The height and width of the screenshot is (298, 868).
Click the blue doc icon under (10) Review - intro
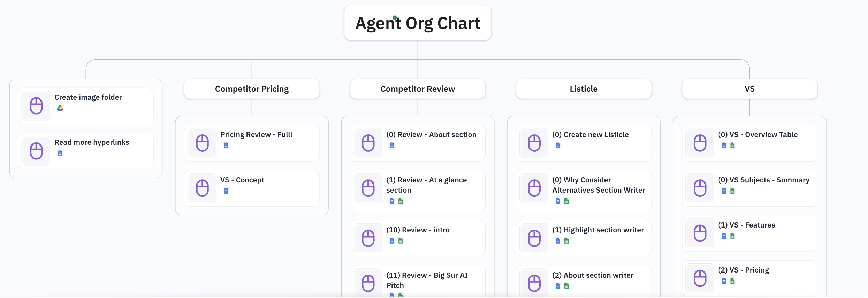click(x=392, y=241)
